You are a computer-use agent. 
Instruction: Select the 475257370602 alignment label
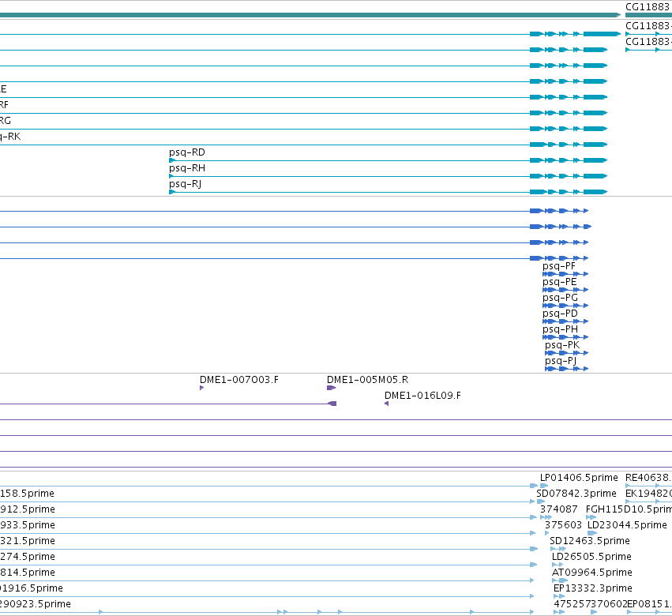(x=591, y=604)
